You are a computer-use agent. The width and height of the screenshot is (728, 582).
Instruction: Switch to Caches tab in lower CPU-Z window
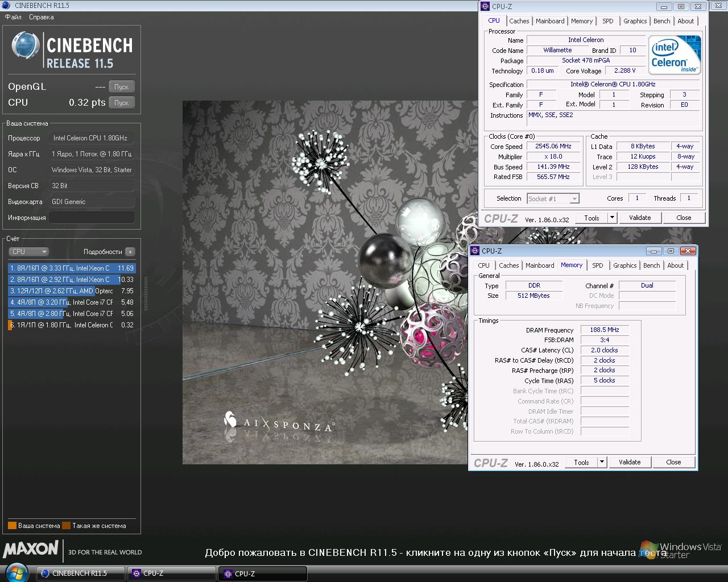pyautogui.click(x=509, y=265)
